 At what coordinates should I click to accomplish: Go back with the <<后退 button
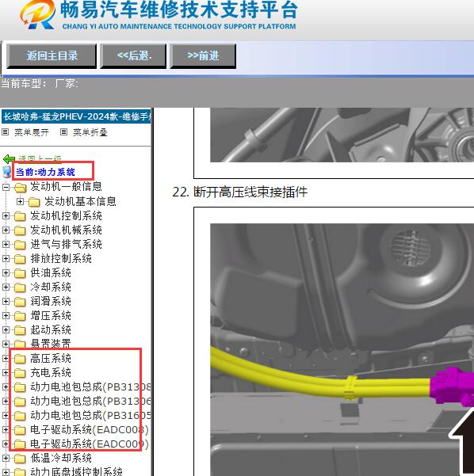133,56
